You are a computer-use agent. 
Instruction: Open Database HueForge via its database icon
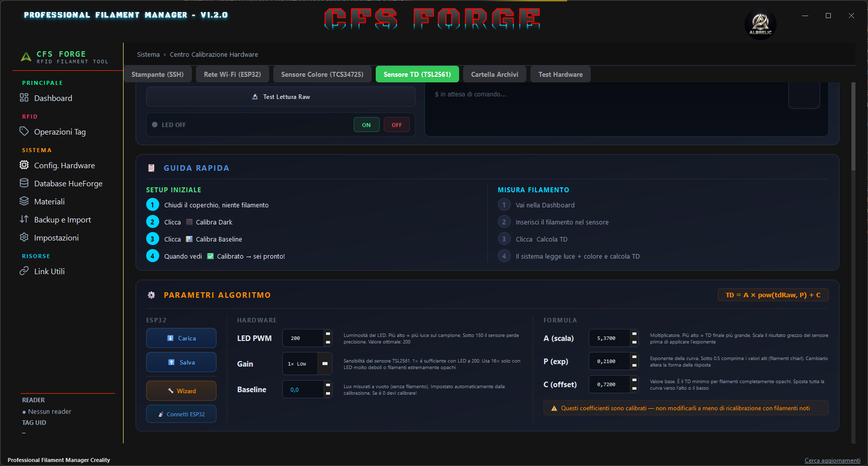click(x=24, y=183)
